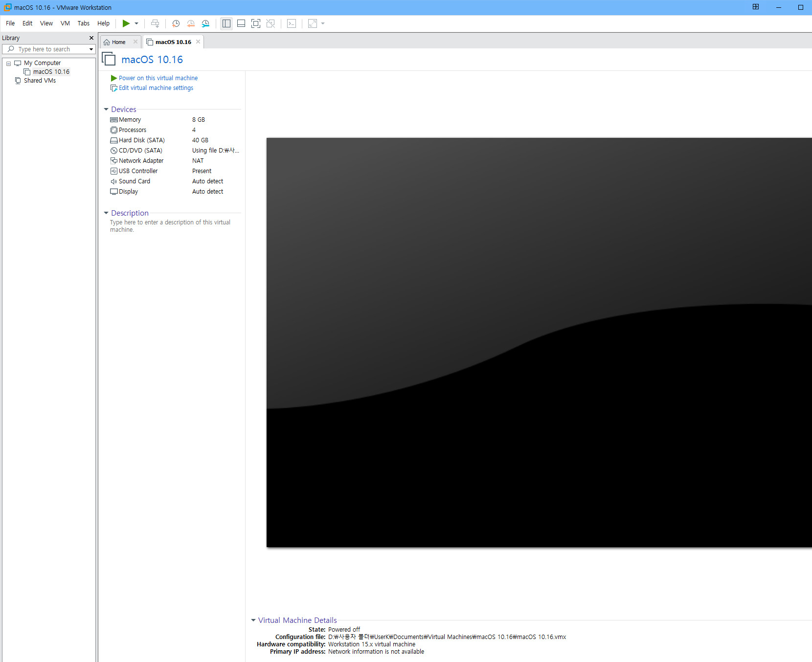The width and height of the screenshot is (812, 662).
Task: Collapse the My Computer tree node
Action: [8, 64]
